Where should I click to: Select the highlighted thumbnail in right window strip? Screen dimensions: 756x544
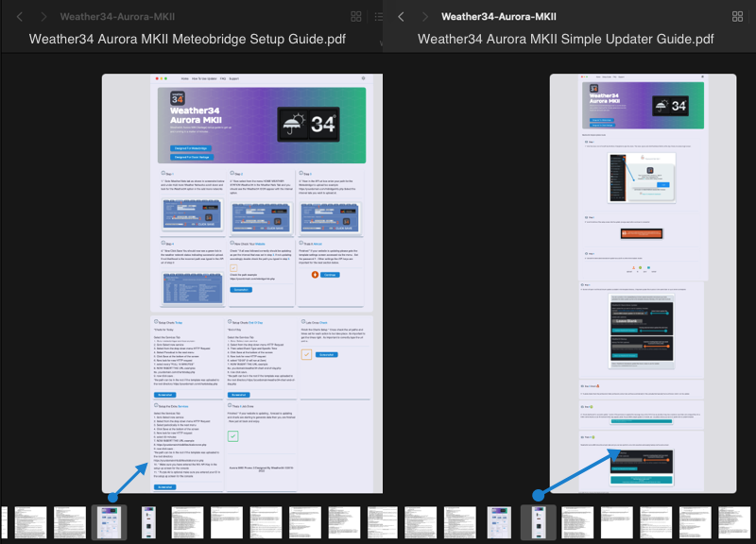coord(538,522)
